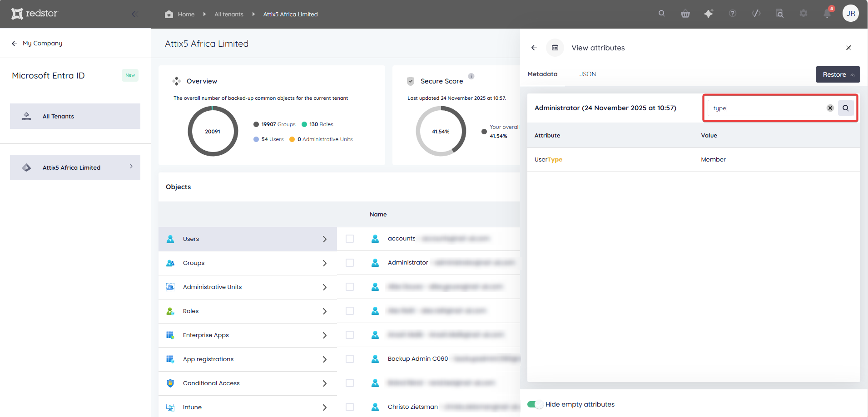Click the Restore button
The height and width of the screenshot is (417, 868).
(x=838, y=74)
